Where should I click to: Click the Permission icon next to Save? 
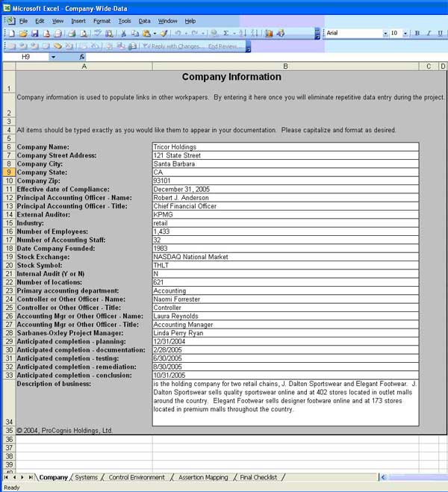coord(46,33)
